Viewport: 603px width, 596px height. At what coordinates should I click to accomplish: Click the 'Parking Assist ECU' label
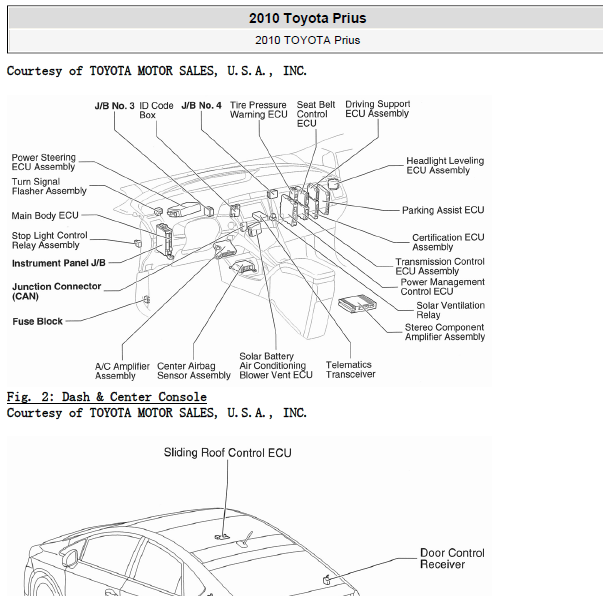pyautogui.click(x=443, y=210)
